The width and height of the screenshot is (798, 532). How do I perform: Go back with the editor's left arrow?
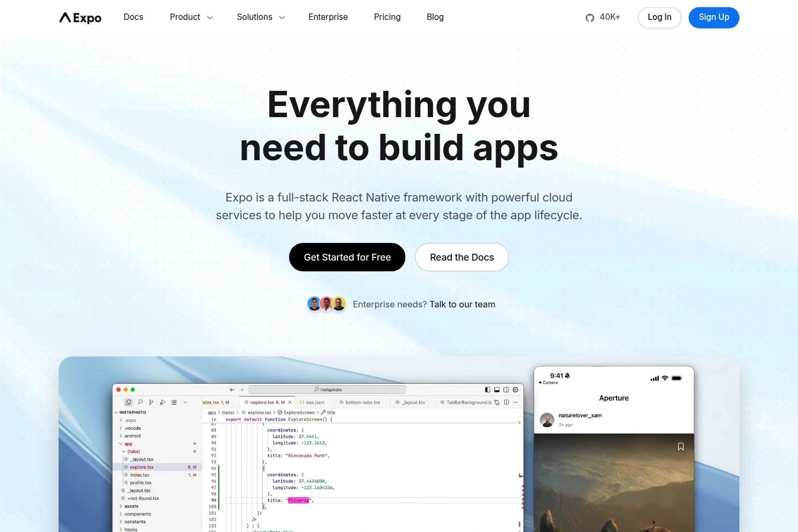click(x=232, y=390)
